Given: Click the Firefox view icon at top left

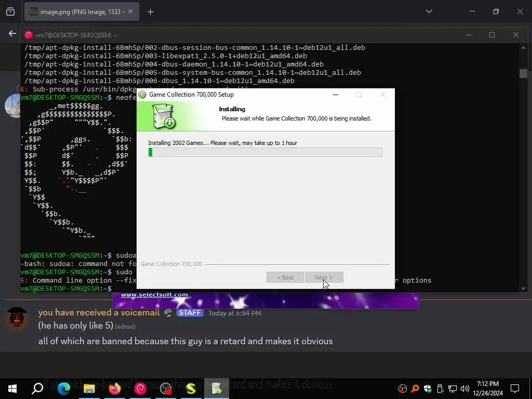Looking at the screenshot, I should [10, 11].
